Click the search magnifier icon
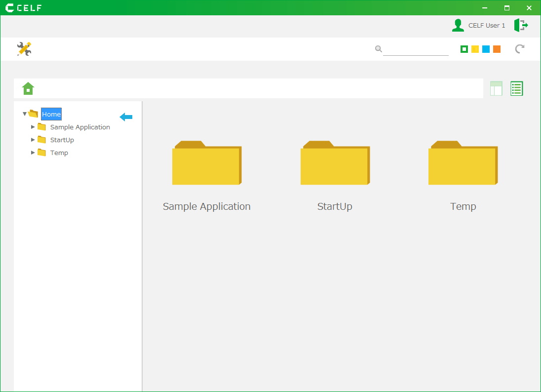Screen dimensions: 541x392 379,49
